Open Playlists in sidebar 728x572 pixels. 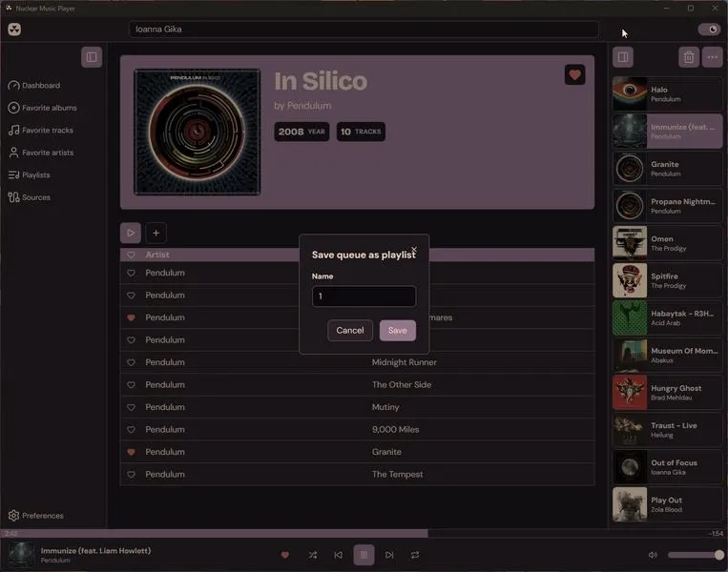(x=29, y=174)
